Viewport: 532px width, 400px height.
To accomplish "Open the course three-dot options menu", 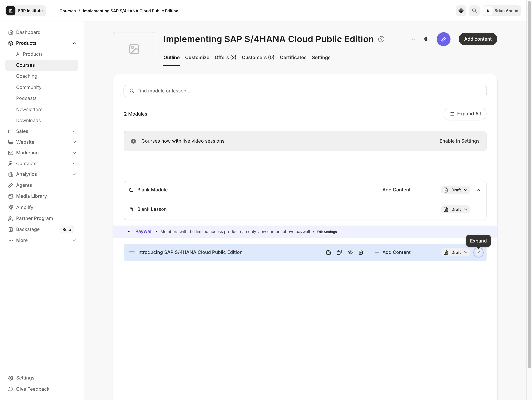I will [413, 39].
